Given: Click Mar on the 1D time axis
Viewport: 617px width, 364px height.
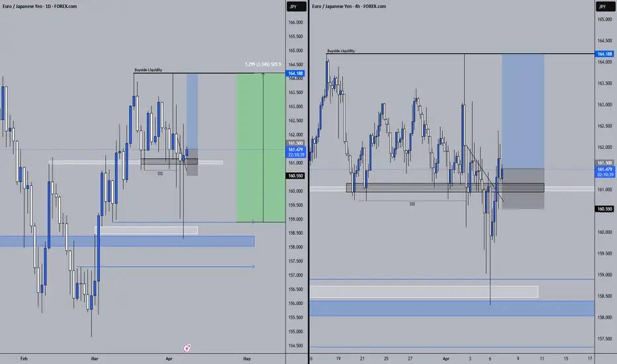Looking at the screenshot, I should (95, 359).
